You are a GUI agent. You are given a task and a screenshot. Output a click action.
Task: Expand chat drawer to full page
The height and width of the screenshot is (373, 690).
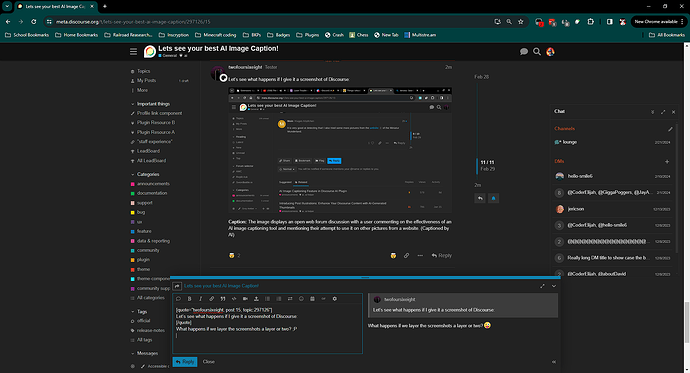tap(663, 112)
